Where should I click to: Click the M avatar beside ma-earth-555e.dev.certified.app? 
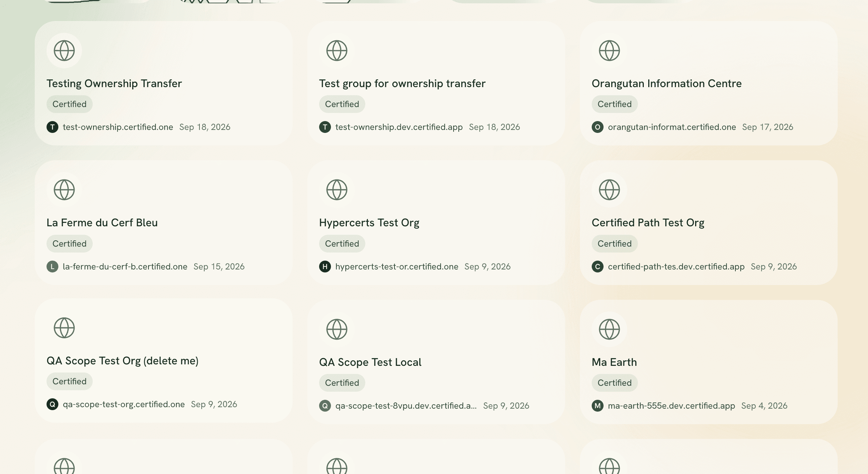click(598, 406)
